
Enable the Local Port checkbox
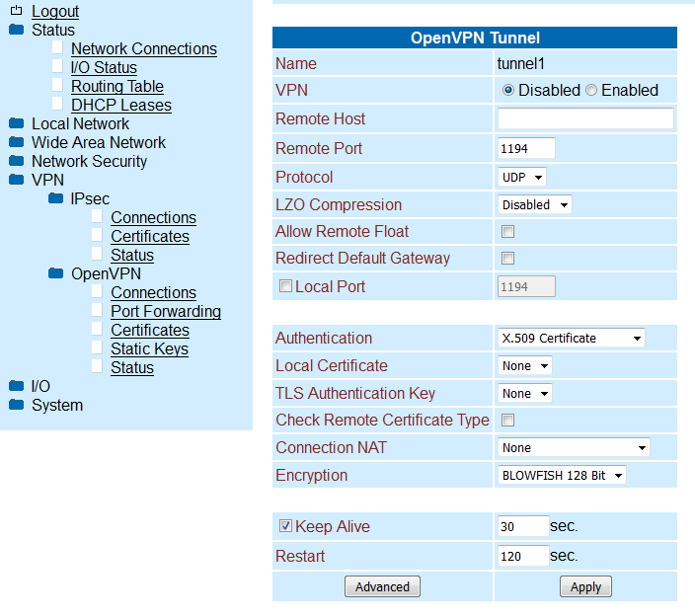(285, 286)
